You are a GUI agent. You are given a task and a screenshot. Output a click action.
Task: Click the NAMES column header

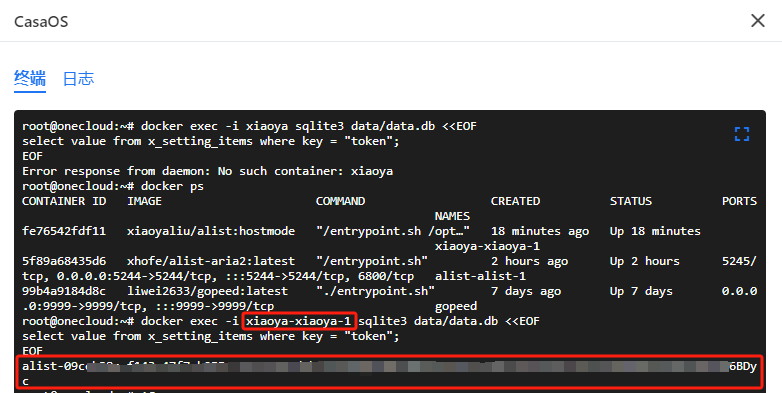452,216
